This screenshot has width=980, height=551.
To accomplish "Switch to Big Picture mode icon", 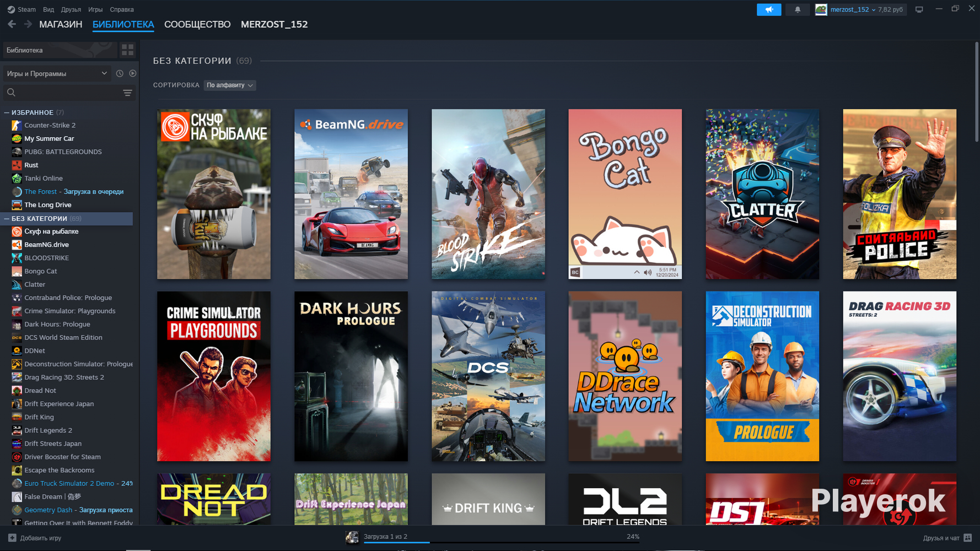I will click(x=919, y=9).
